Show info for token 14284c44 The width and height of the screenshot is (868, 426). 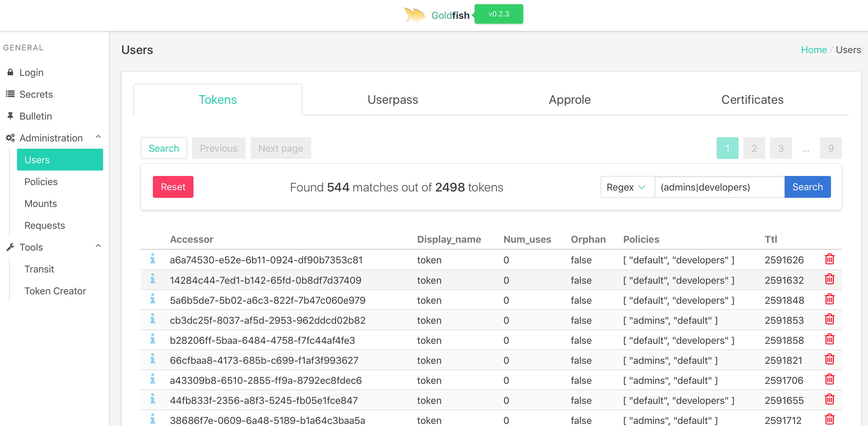(152, 279)
